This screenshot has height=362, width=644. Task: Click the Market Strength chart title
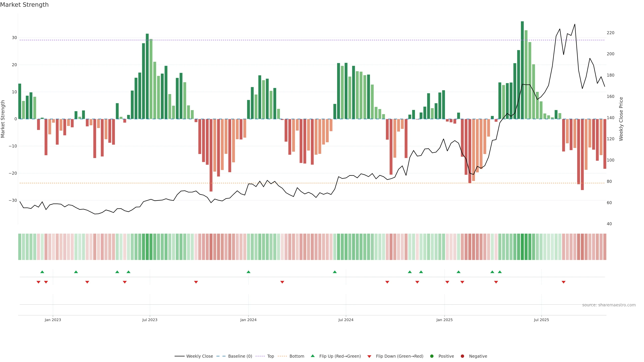tap(24, 5)
